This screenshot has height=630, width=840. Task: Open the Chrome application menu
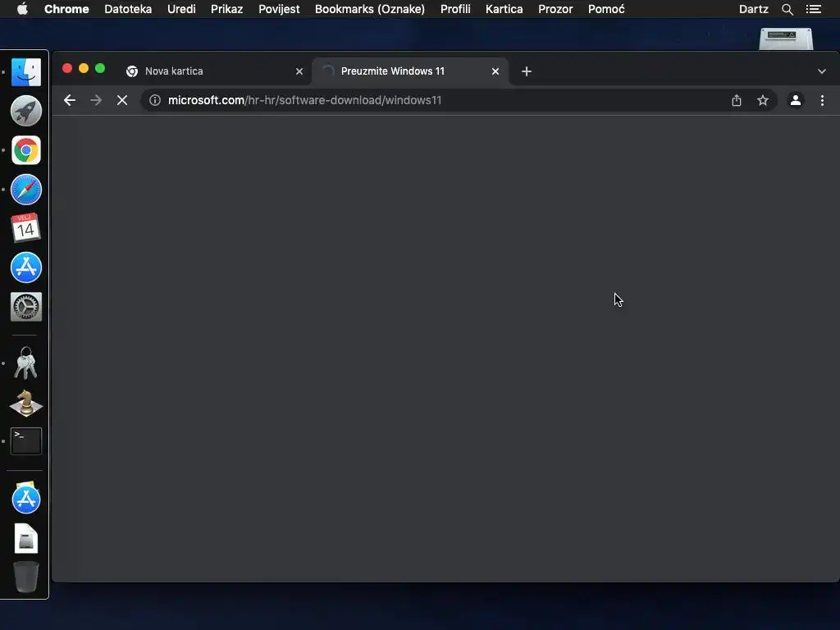(66, 9)
